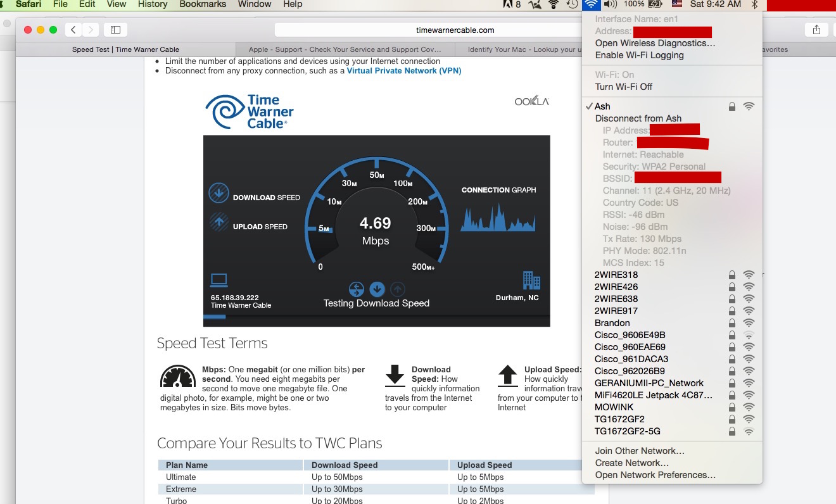Click the Upload Speed arrow icon in speed test
The height and width of the screenshot is (504, 836).
pos(218,222)
